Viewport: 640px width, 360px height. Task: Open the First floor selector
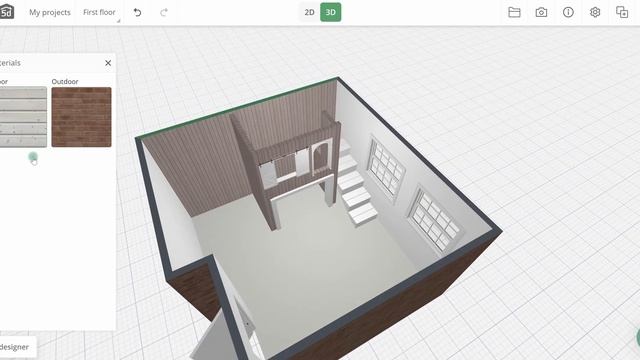tap(99, 12)
